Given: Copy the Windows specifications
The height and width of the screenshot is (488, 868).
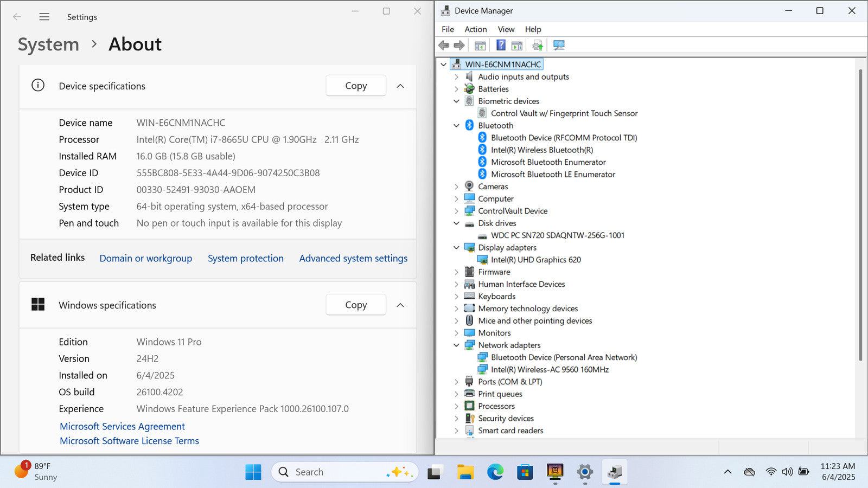Looking at the screenshot, I should click(356, 305).
